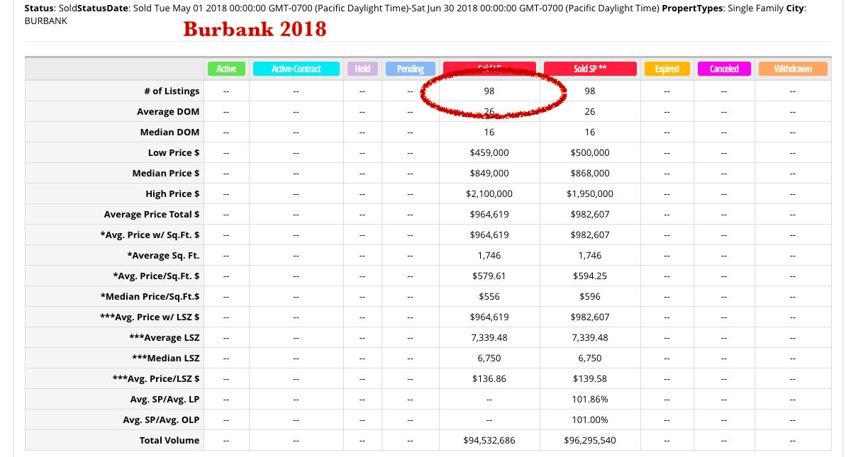Image resolution: width=868 pixels, height=457 pixels.
Task: Click the price/LSZ value $136.86
Action: [x=489, y=378]
